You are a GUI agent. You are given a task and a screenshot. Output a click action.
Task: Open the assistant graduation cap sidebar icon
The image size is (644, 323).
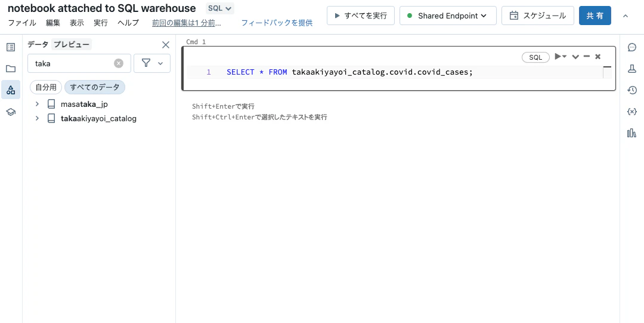11,112
